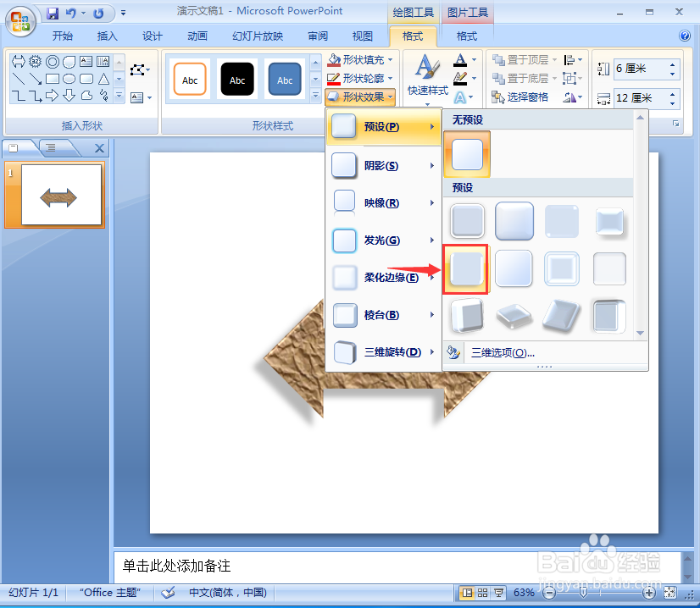The height and width of the screenshot is (608, 700).
Task: Switch to the 设计 ribbon tab
Action: click(153, 36)
